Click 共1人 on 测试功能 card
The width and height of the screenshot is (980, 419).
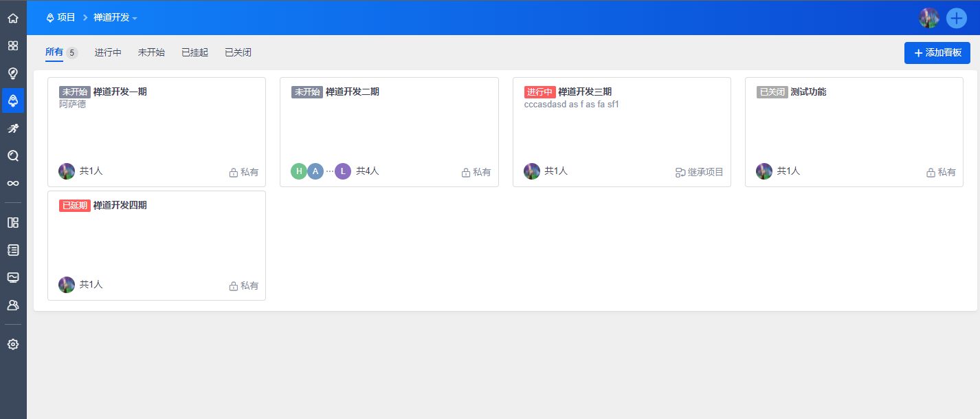coord(789,171)
